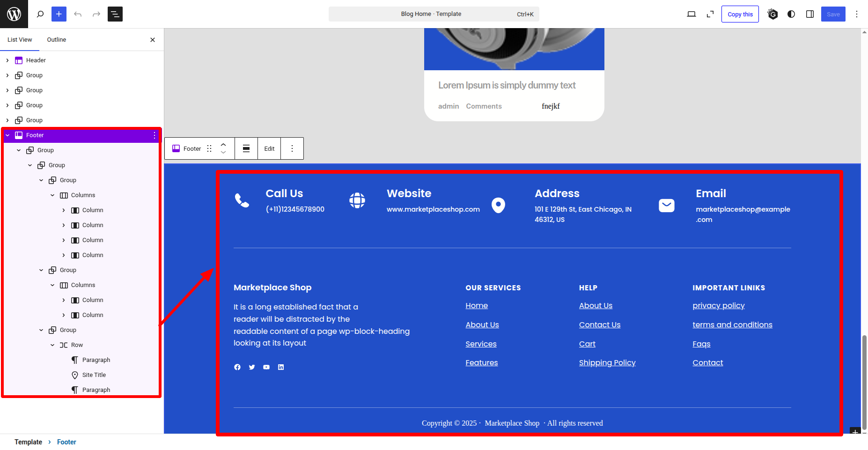Screen dimensions: 868x450
Task: Click the vertical scrollbar thumb on canvas
Action: pos(864,382)
